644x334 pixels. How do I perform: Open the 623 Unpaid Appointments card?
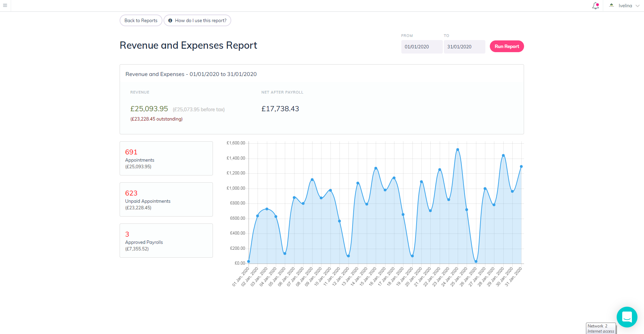point(166,199)
